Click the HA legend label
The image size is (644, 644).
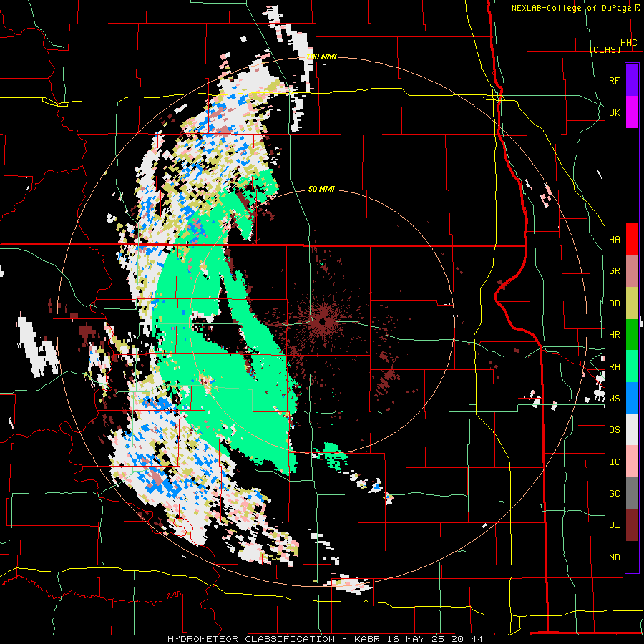(614, 239)
